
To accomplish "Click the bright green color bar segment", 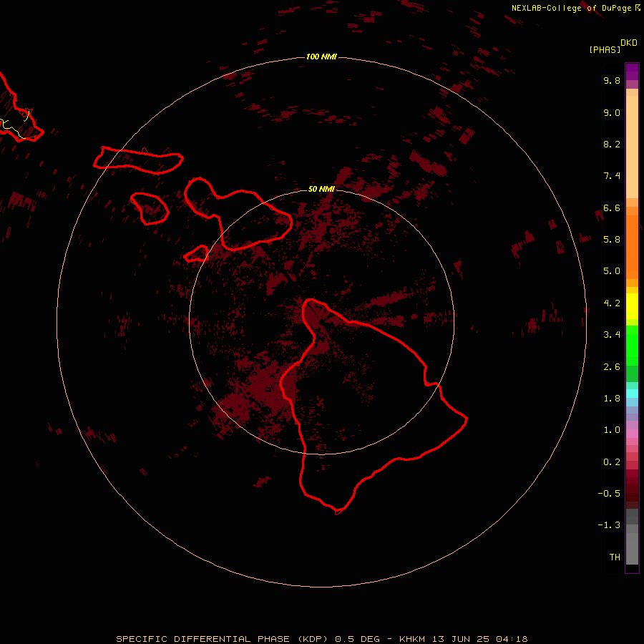I will pos(632,346).
